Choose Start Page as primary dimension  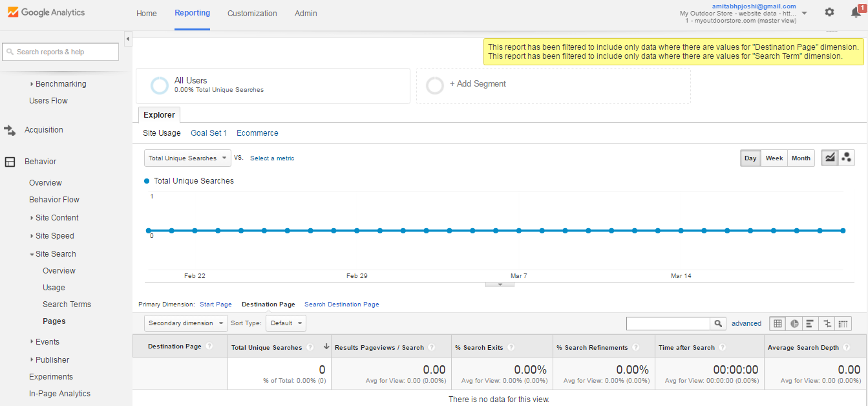click(215, 304)
